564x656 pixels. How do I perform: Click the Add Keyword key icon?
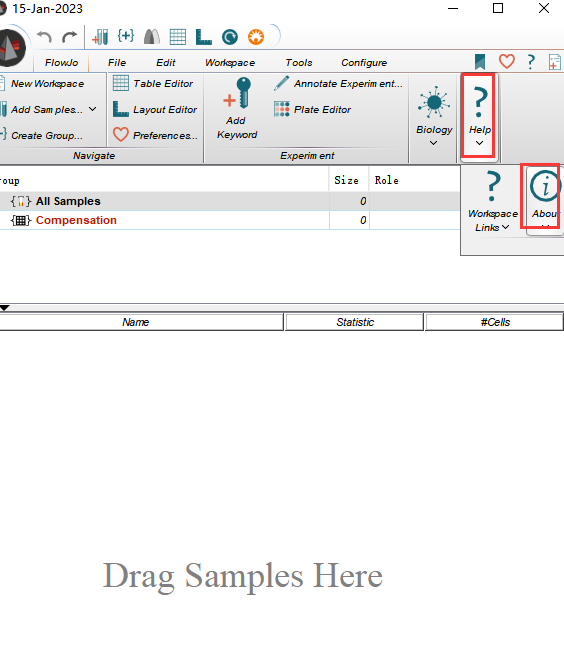coord(237,94)
